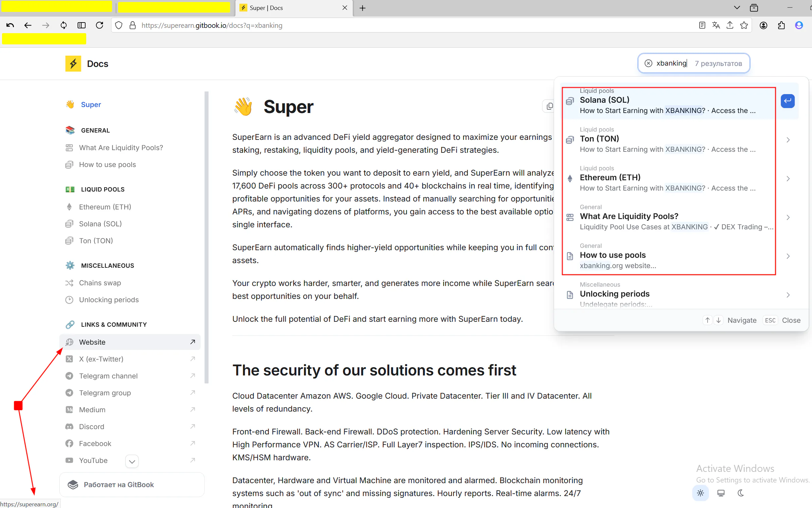This screenshot has width=812, height=508.
Task: Open the Medium sidebar link
Action: [x=130, y=410]
